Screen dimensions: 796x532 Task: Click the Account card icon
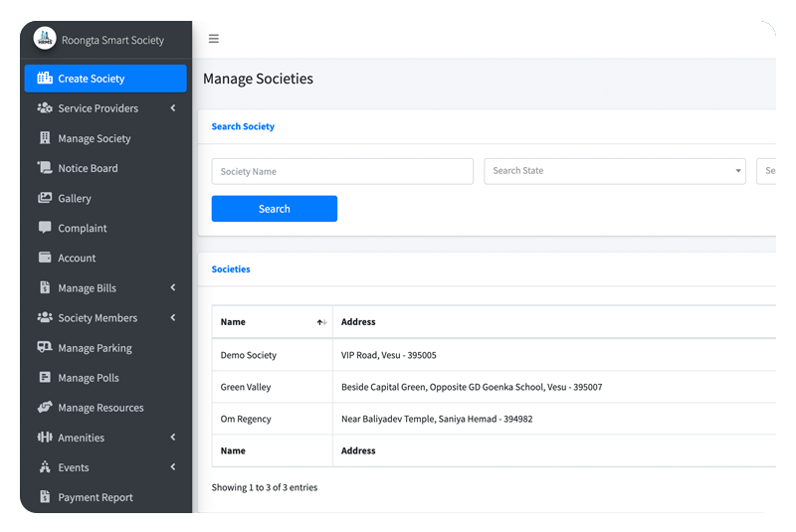pos(45,258)
